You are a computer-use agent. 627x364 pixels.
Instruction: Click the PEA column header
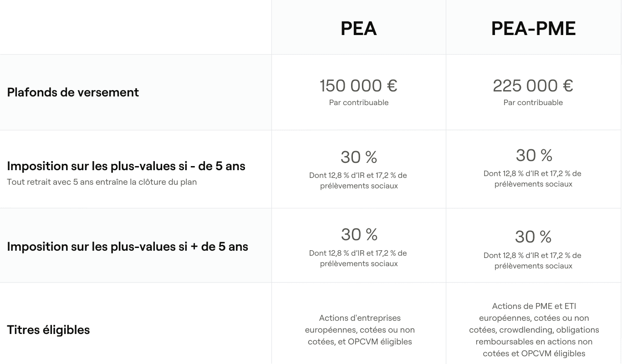[359, 29]
